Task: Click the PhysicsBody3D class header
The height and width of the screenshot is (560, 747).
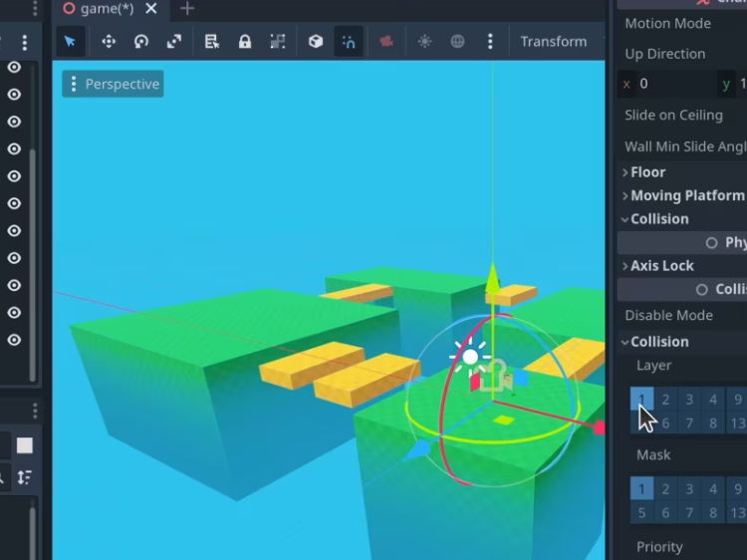Action: pyautogui.click(x=682, y=242)
